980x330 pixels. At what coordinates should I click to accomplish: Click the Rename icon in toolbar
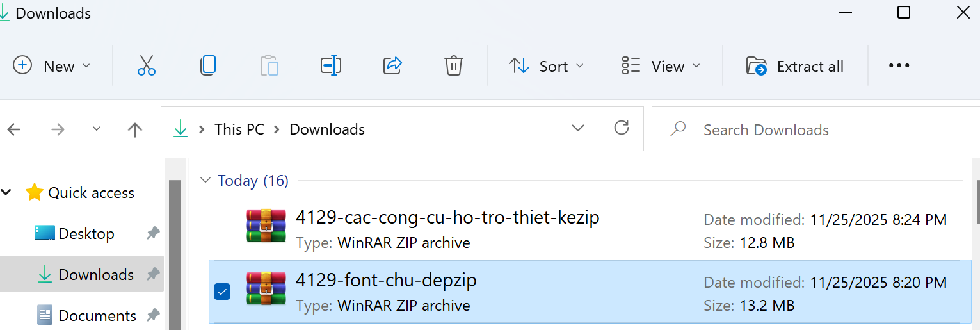(x=330, y=66)
